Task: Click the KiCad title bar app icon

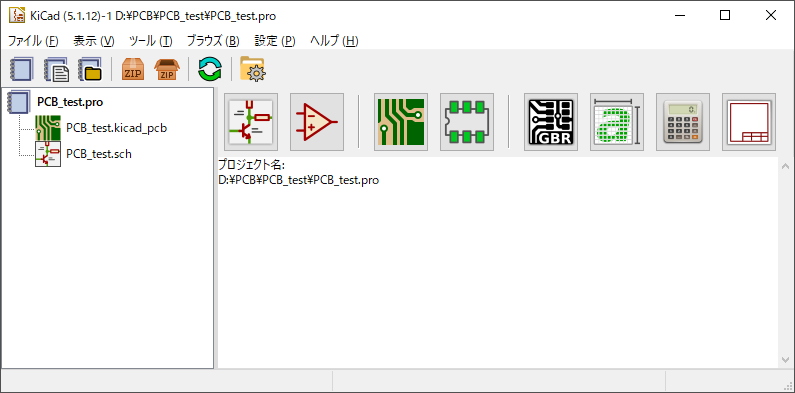Action: coord(17,15)
